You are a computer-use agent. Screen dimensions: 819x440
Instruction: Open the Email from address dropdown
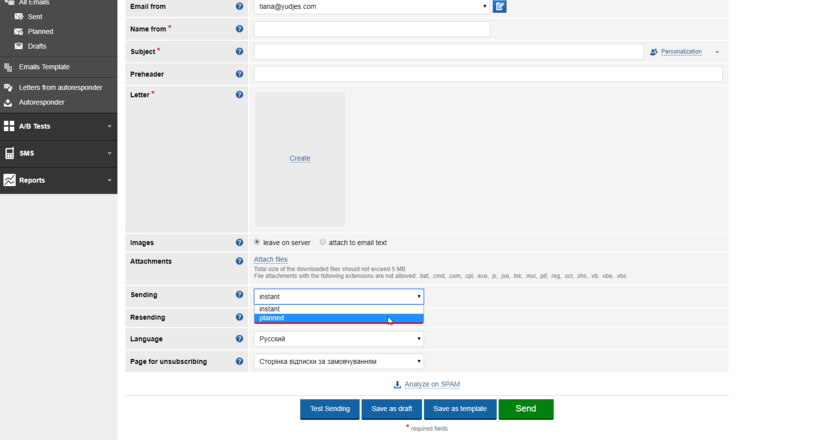point(372,7)
